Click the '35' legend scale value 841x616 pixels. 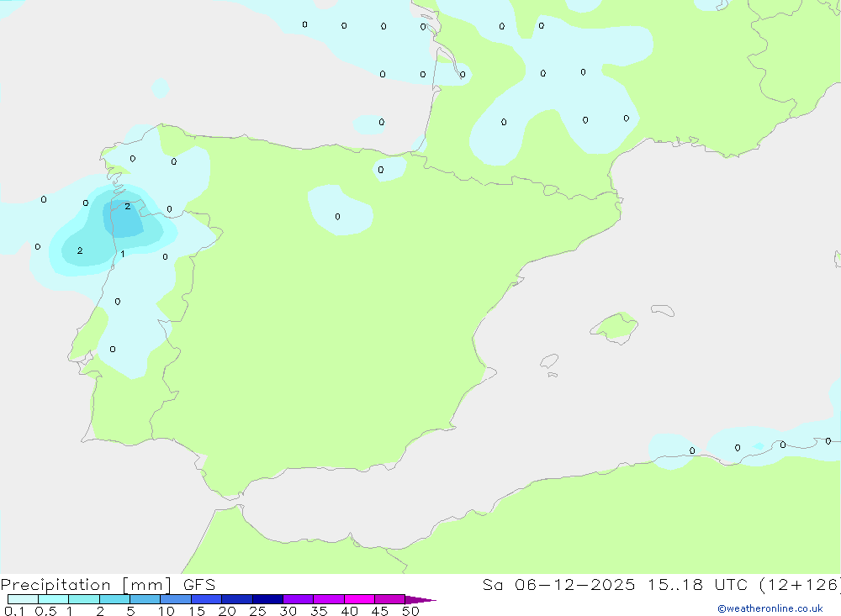[x=319, y=611]
